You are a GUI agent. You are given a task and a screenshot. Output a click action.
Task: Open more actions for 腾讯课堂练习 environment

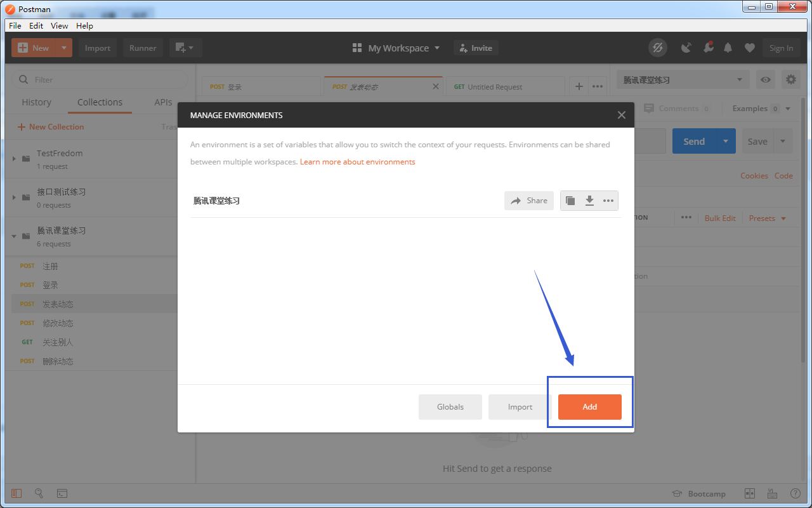click(608, 201)
